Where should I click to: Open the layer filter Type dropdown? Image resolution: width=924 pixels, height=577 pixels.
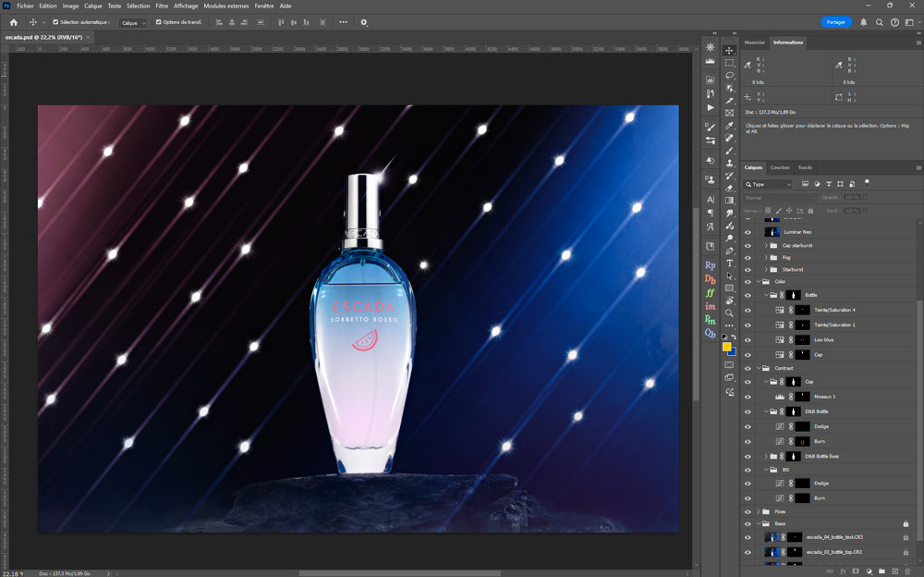tap(768, 184)
